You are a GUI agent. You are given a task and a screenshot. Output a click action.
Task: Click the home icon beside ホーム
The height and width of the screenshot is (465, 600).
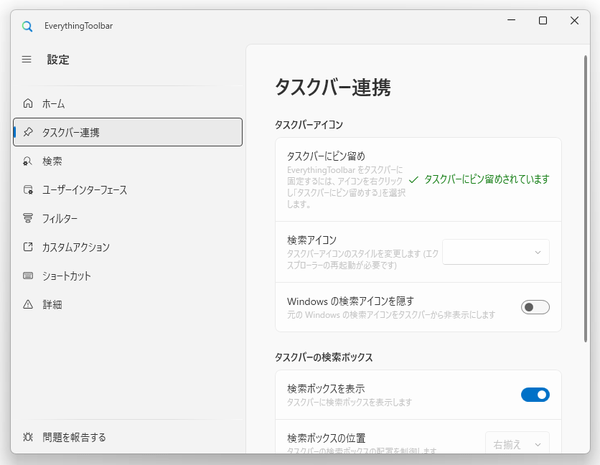tap(28, 103)
